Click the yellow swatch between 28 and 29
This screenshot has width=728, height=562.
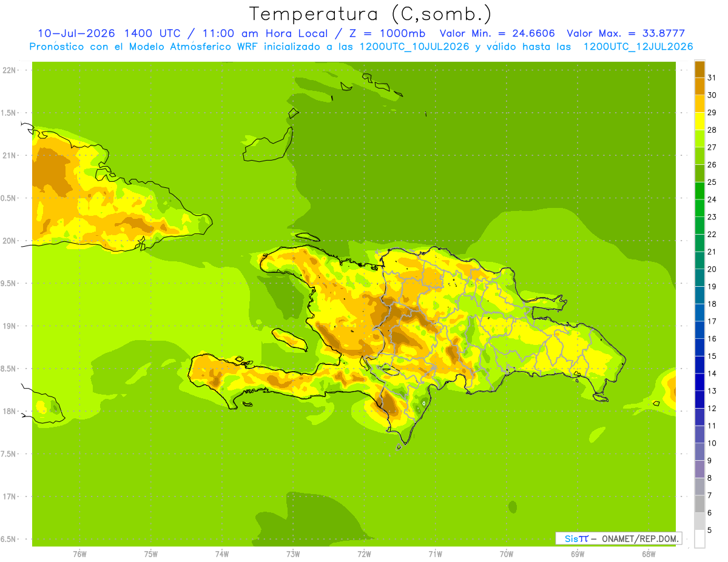(699, 121)
